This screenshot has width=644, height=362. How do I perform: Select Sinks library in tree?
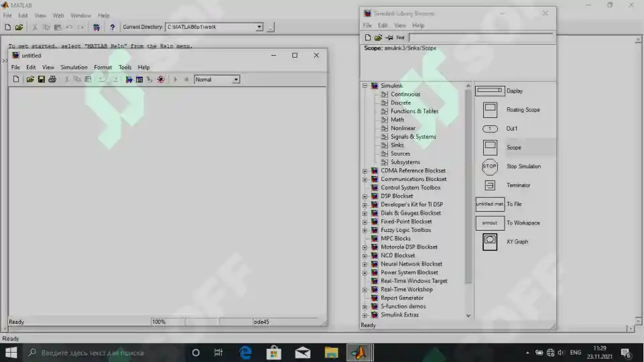pyautogui.click(x=397, y=145)
